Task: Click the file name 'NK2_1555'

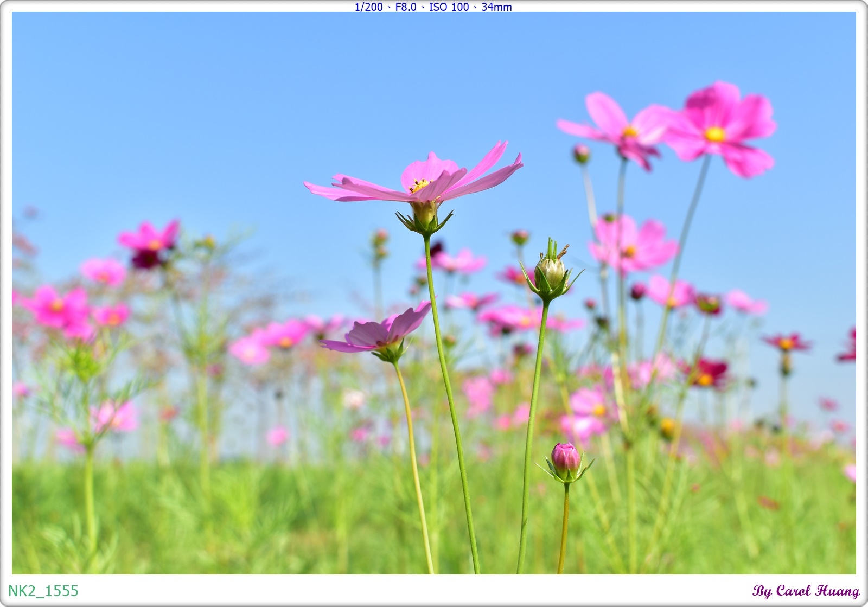Action: pos(43,591)
